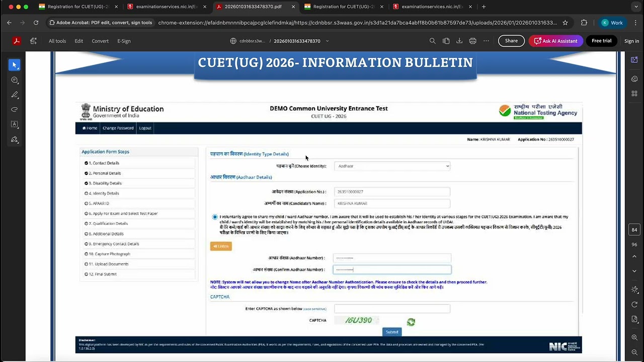This screenshot has width=644, height=362.
Task: Click the browser address bar URL
Action: click(x=357, y=23)
